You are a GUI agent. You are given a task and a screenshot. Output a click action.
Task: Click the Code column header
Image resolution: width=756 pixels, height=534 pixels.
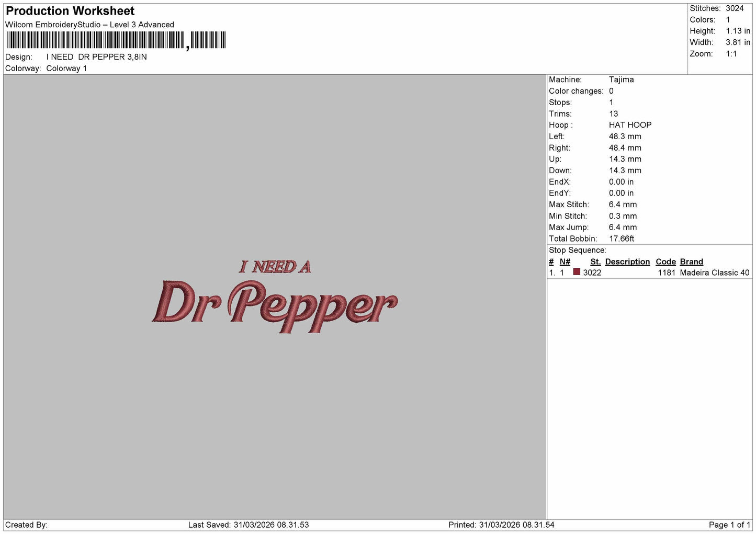665,262
